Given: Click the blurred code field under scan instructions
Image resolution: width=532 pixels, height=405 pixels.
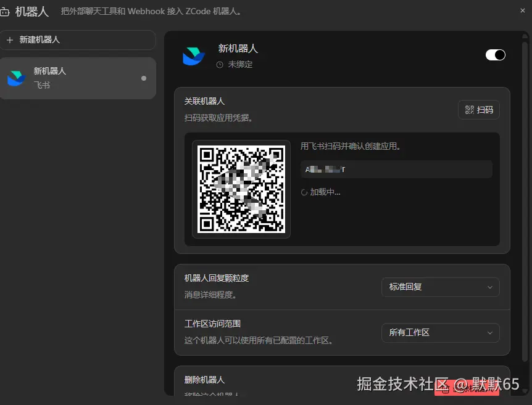Looking at the screenshot, I should (x=396, y=170).
